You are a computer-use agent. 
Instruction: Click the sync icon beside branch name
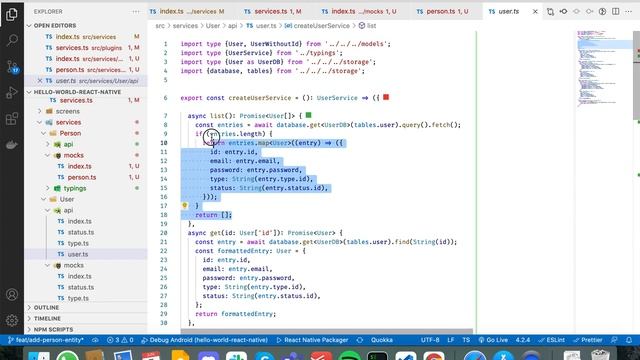pyautogui.click(x=95, y=340)
